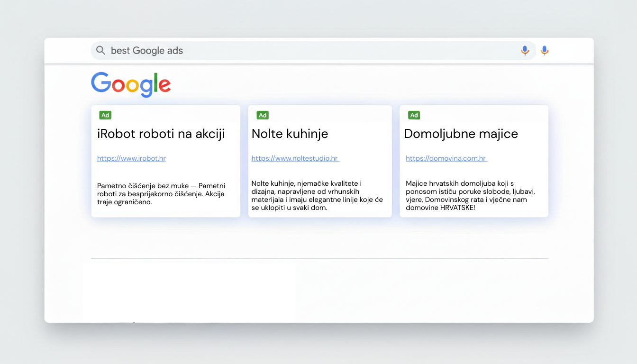Click the 'Majice hrvatskih domoljuba' description paragraph
637x364 pixels.
[x=470, y=195]
